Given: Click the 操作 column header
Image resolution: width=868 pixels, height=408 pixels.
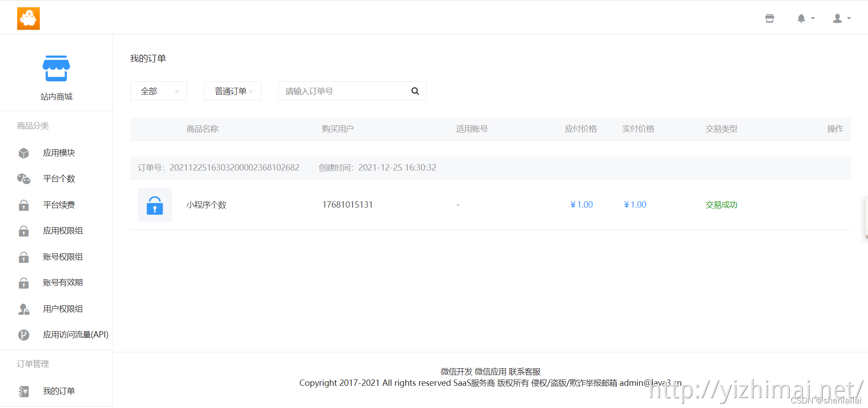Looking at the screenshot, I should pyautogui.click(x=835, y=129).
